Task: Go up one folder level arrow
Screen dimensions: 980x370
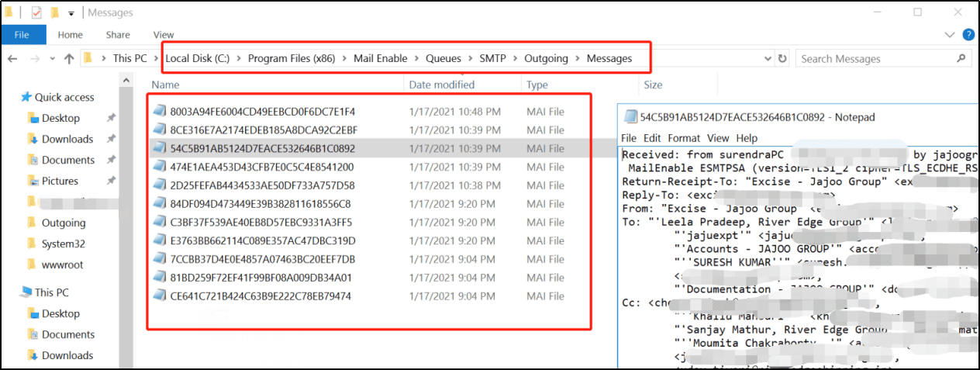Action: (x=69, y=58)
